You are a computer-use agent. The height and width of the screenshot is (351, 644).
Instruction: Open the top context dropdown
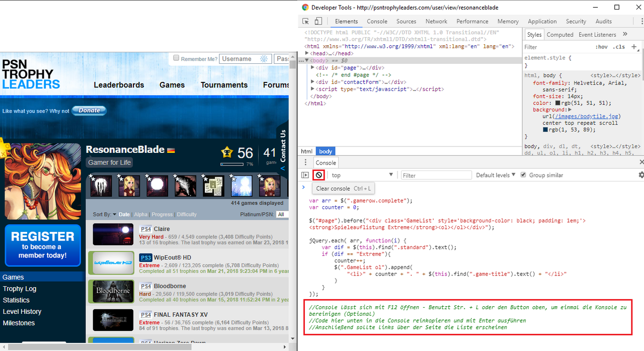(x=362, y=175)
